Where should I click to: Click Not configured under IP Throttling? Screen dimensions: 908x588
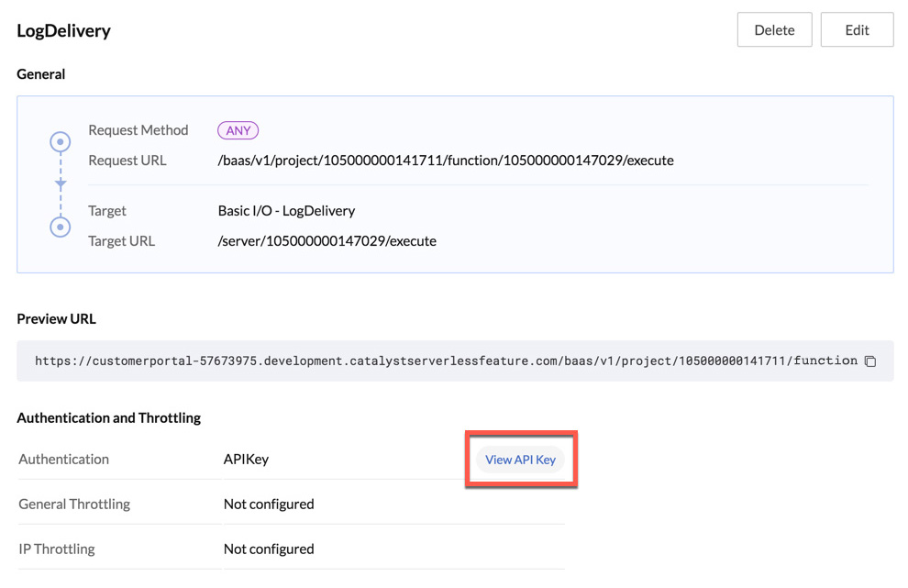click(268, 549)
